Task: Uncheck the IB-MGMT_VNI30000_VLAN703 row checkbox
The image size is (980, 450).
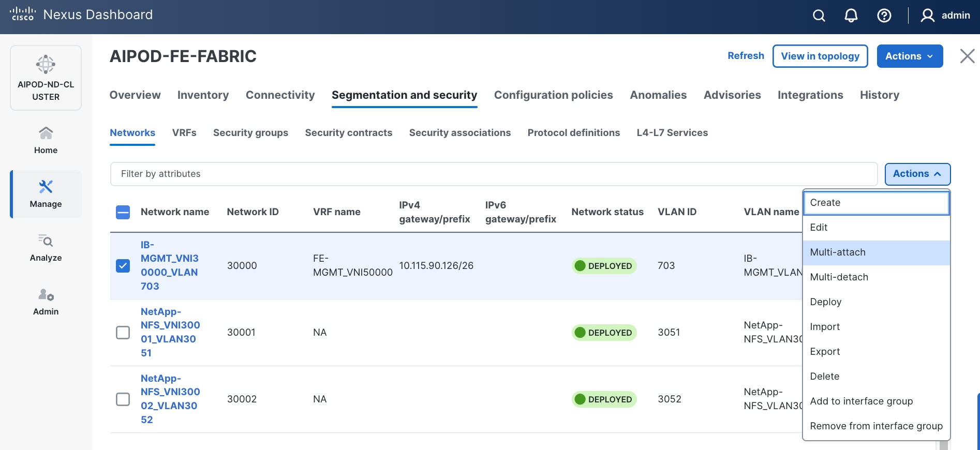Action: [123, 266]
